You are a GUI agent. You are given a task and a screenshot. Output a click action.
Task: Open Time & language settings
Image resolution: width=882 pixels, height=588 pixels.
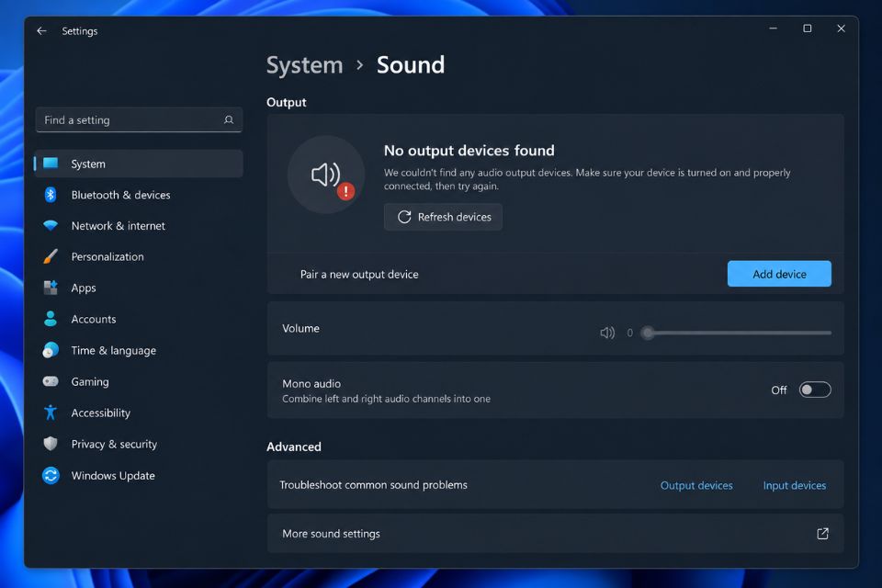[x=139, y=350]
